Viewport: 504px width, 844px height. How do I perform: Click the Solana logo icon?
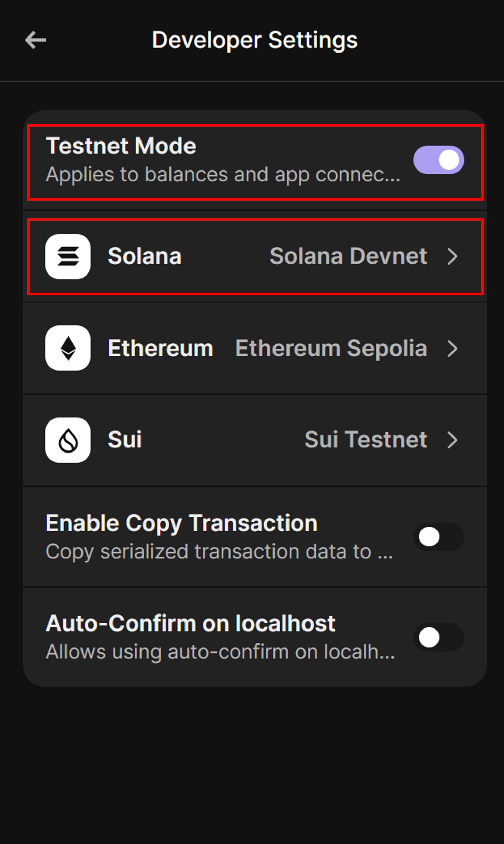(x=68, y=256)
